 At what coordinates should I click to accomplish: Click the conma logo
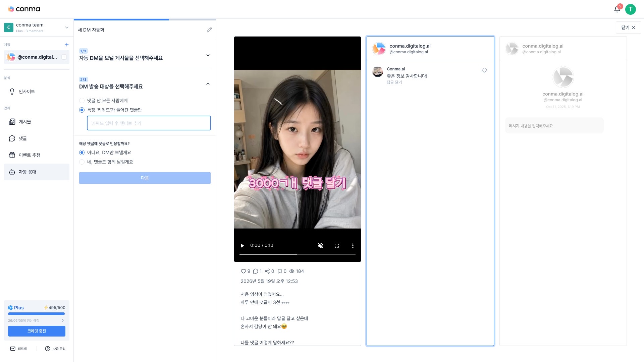click(24, 9)
